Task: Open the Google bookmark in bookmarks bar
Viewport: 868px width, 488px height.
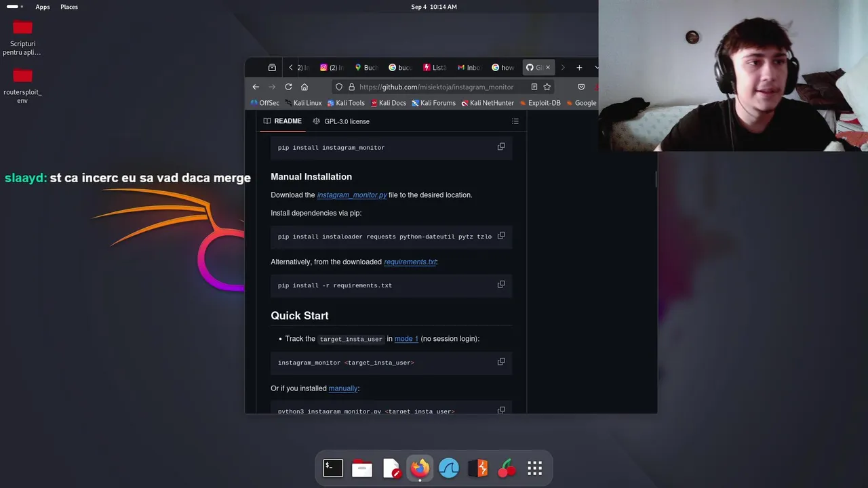Action: click(581, 103)
